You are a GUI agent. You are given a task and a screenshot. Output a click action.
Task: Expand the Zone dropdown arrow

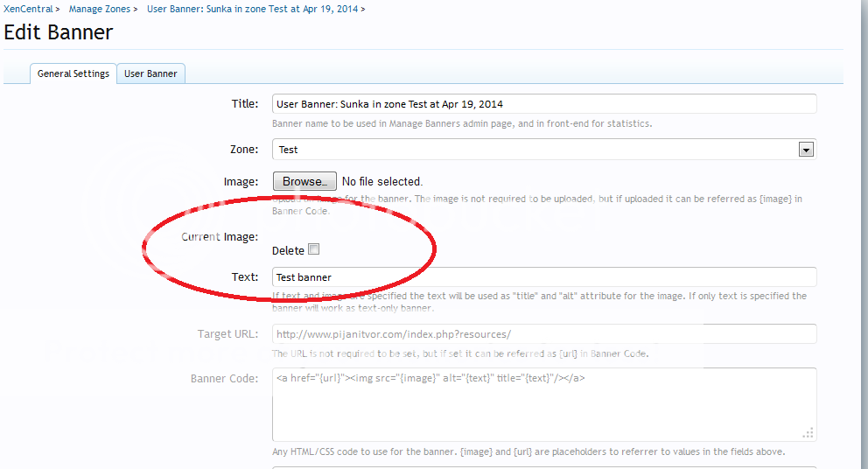point(806,150)
